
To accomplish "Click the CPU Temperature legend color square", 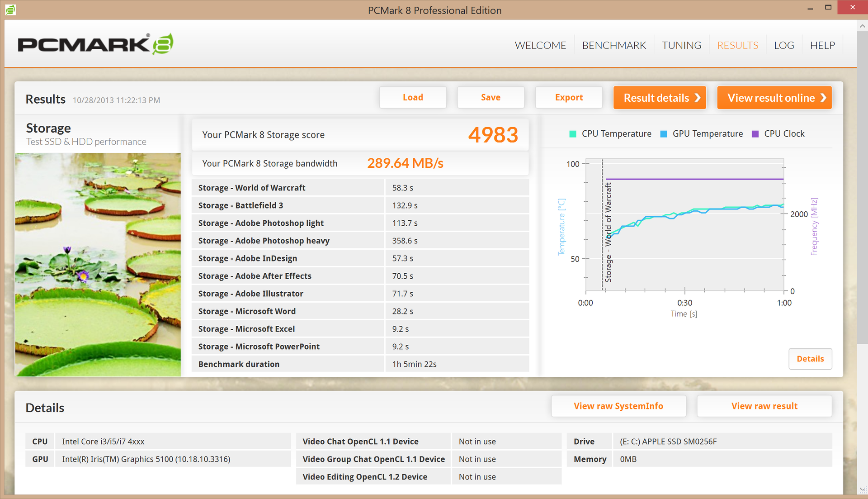I will [x=573, y=134].
